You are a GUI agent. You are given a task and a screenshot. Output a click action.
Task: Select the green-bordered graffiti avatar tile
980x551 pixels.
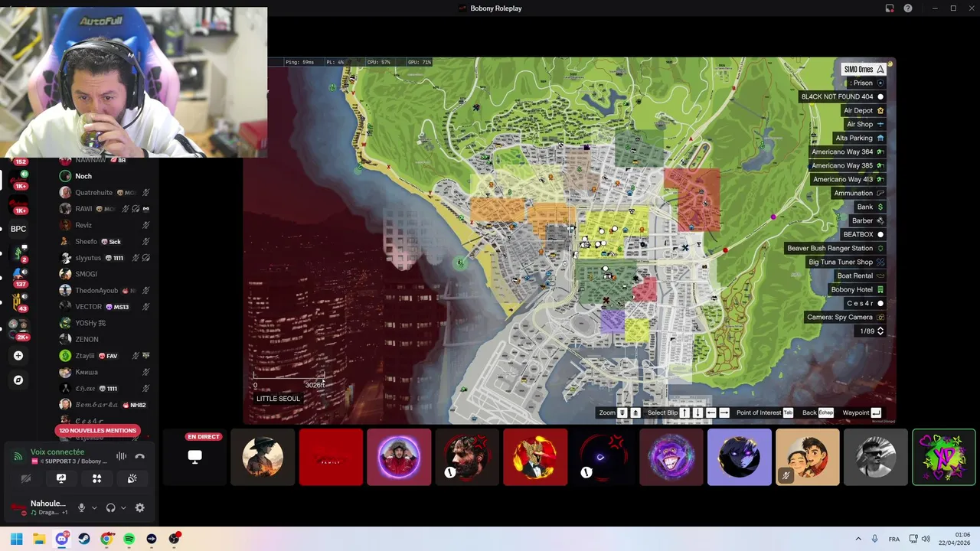(x=944, y=457)
